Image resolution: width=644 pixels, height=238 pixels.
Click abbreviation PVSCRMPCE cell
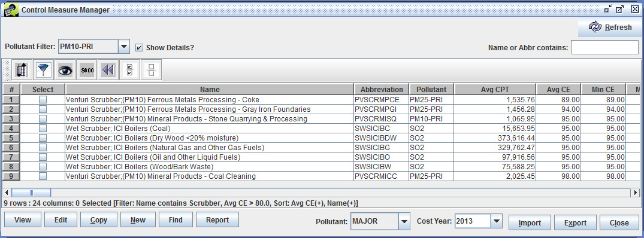tap(382, 99)
